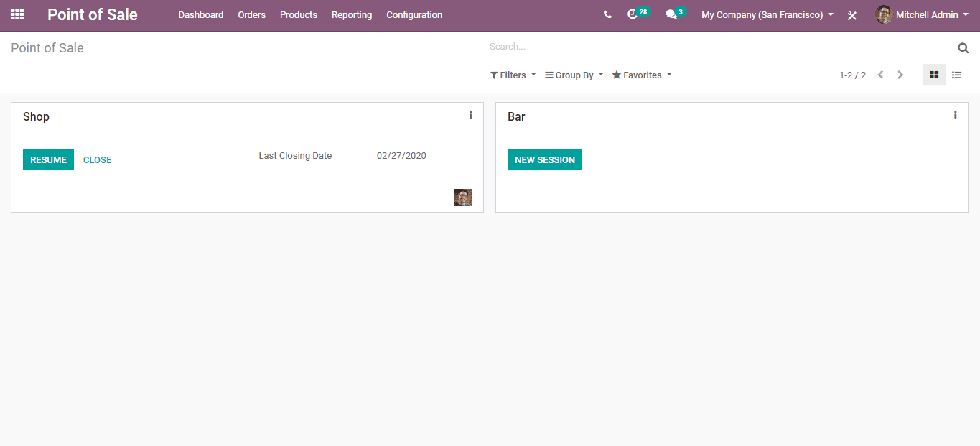The image size is (980, 446).
Task: Click user avatar on Shop card
Action: pos(463,198)
